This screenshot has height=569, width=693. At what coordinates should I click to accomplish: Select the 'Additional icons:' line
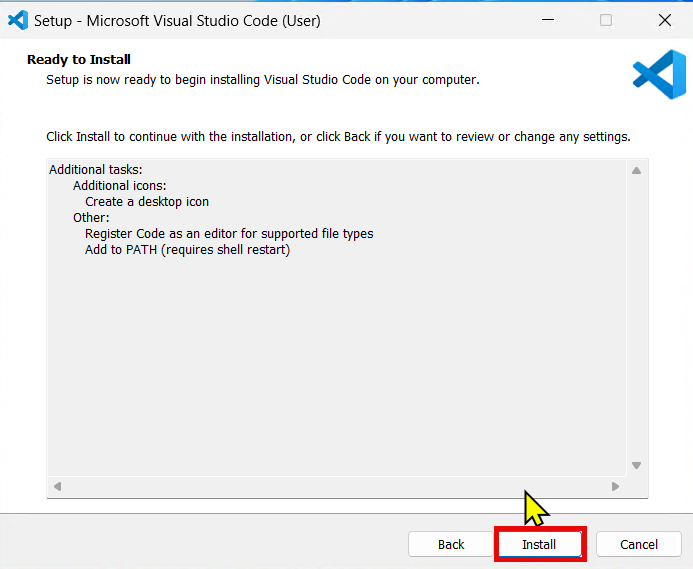tap(120, 186)
